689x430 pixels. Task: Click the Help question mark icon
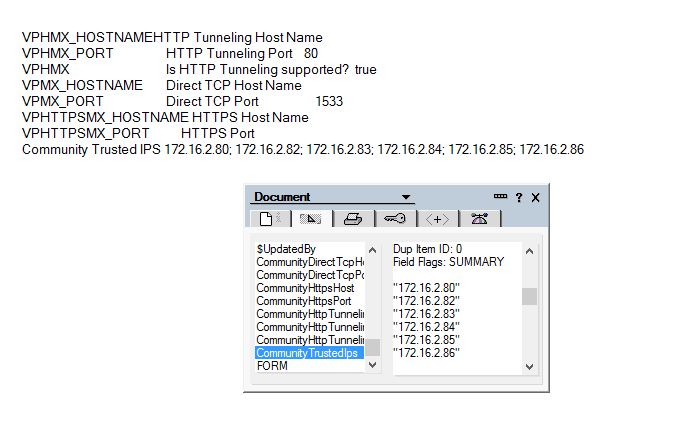[x=519, y=197]
